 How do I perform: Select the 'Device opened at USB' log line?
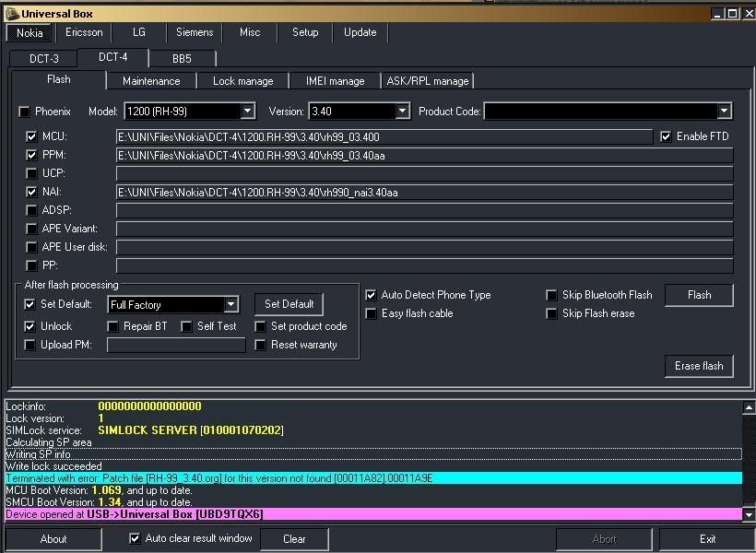click(x=373, y=514)
